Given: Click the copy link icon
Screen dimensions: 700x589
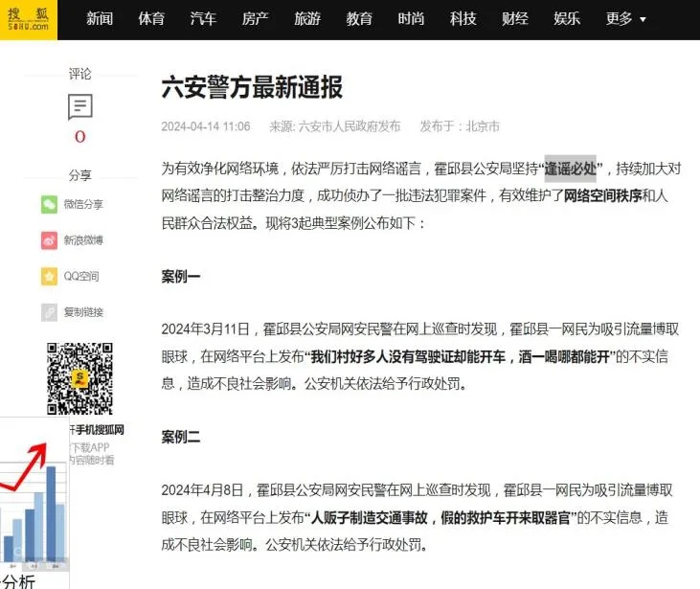Looking at the screenshot, I should point(49,312).
